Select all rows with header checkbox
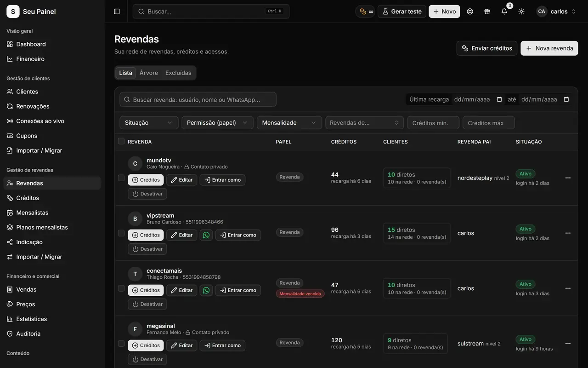The height and width of the screenshot is (368, 588). (x=121, y=141)
